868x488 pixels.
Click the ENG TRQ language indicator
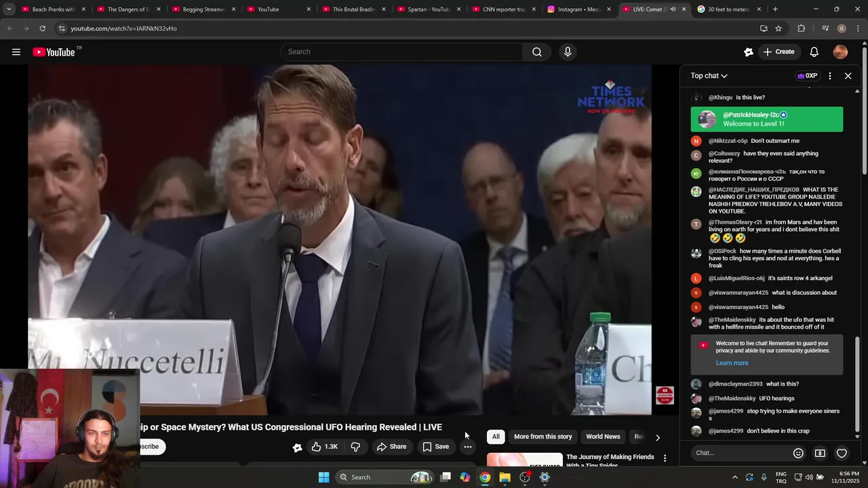tap(781, 477)
